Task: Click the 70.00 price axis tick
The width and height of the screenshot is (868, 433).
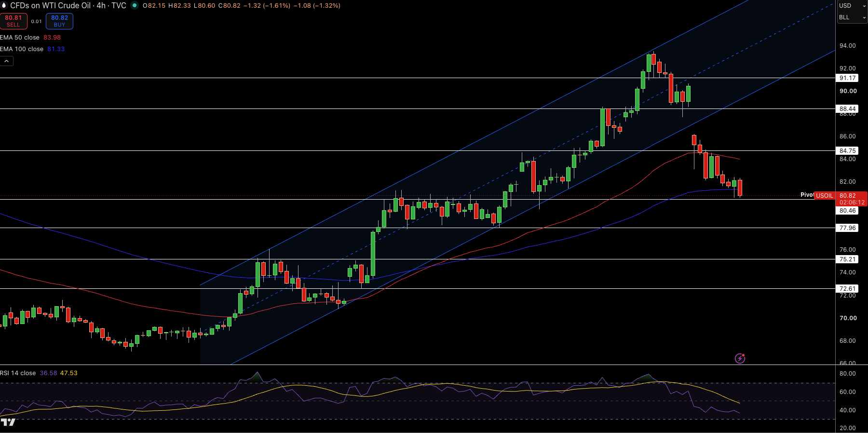Action: click(x=848, y=318)
